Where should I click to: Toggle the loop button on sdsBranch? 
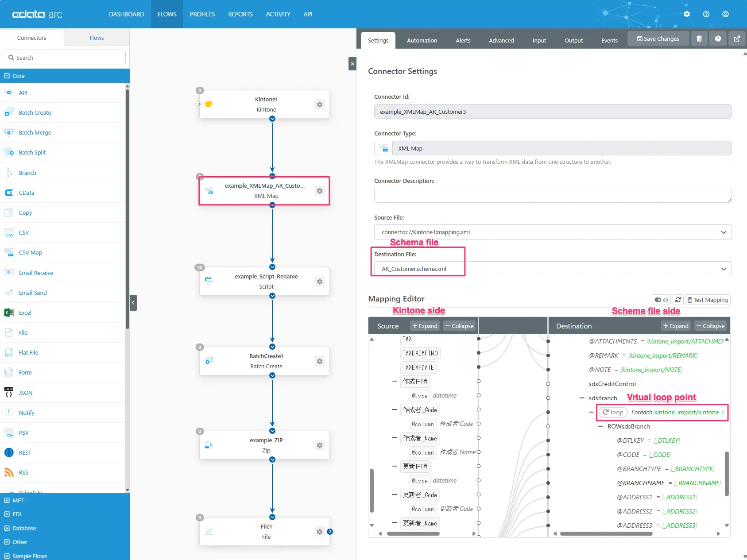click(613, 412)
